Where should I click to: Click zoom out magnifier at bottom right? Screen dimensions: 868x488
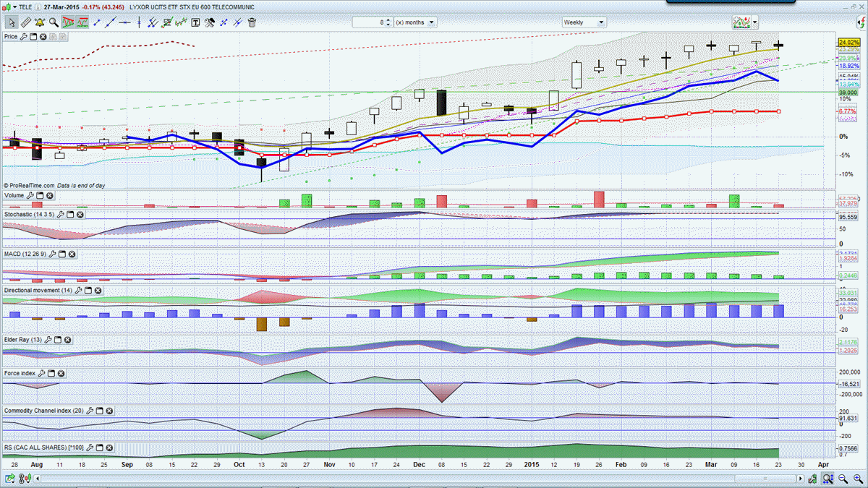[843, 479]
